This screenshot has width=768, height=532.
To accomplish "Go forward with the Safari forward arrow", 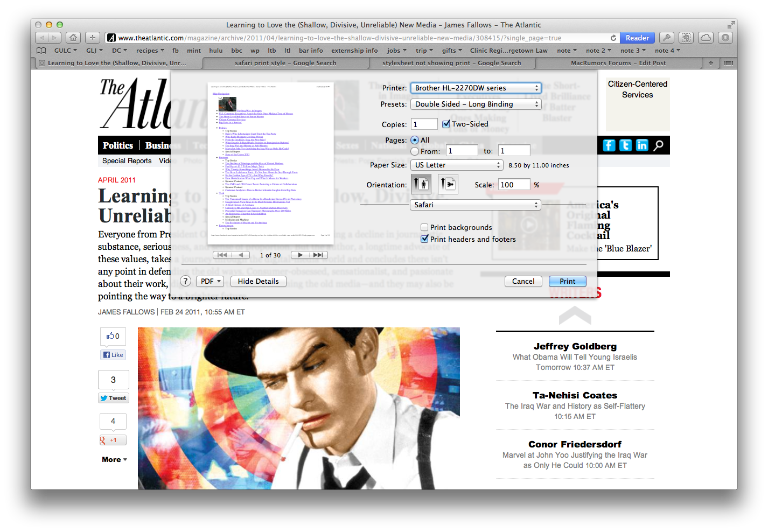I will pos(55,38).
